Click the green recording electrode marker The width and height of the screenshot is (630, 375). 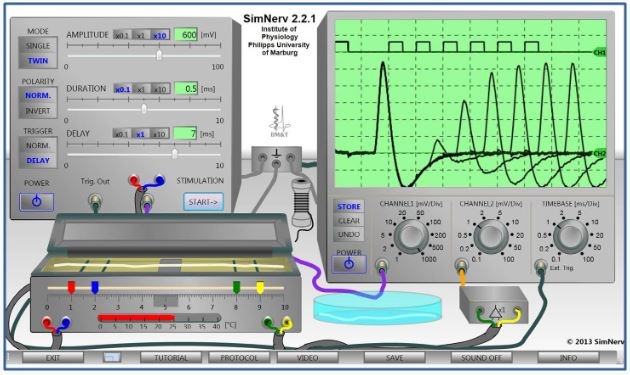pyautogui.click(x=236, y=287)
